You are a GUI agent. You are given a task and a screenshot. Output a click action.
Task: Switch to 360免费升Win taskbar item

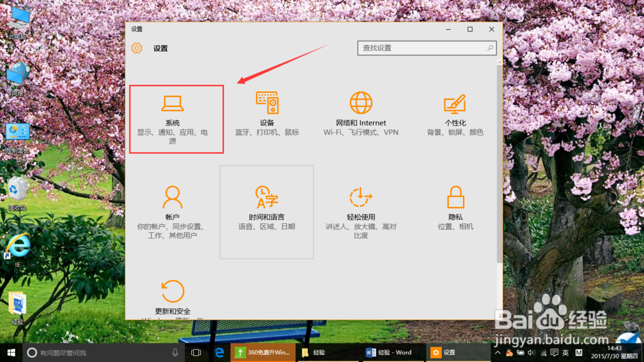point(263,352)
